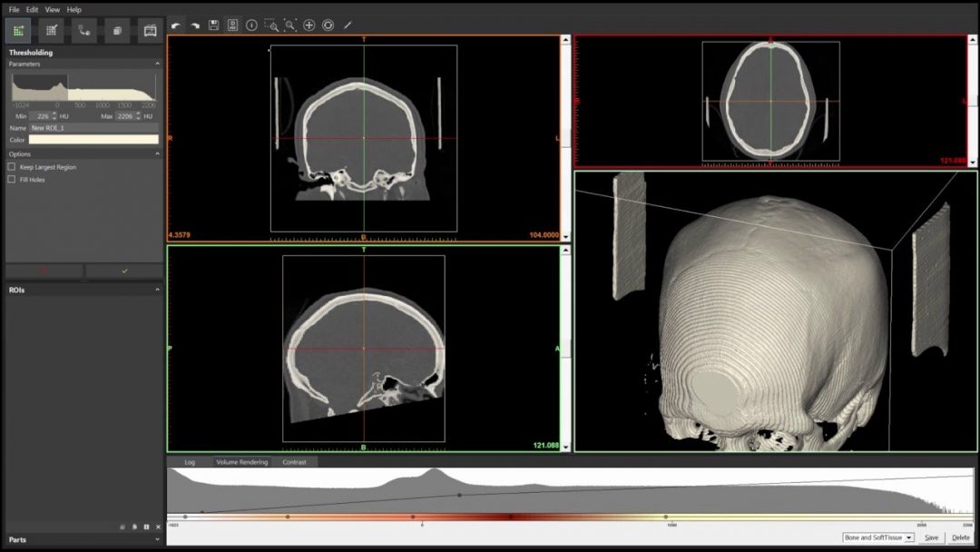The width and height of the screenshot is (980, 552).
Task: Collapse the Parameters section
Action: pos(158,64)
